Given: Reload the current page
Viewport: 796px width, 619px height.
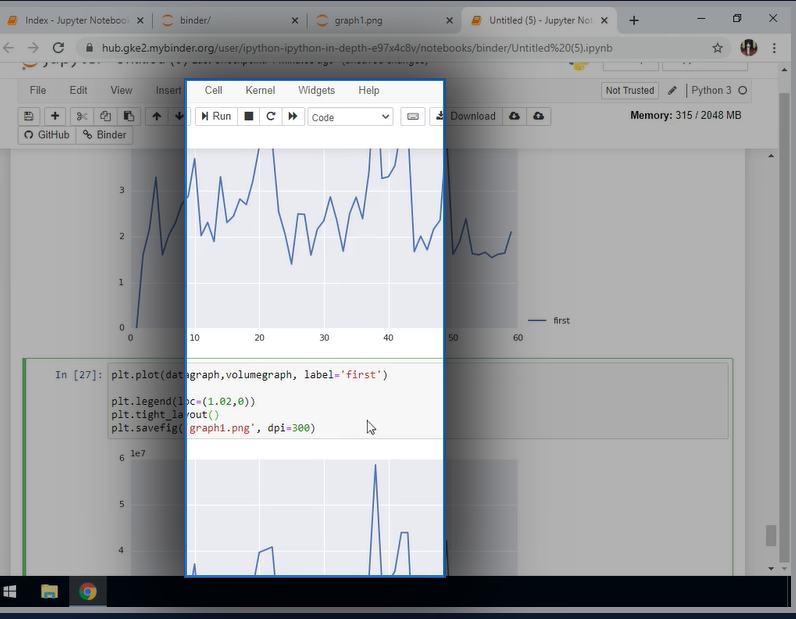Looking at the screenshot, I should pyautogui.click(x=58, y=48).
